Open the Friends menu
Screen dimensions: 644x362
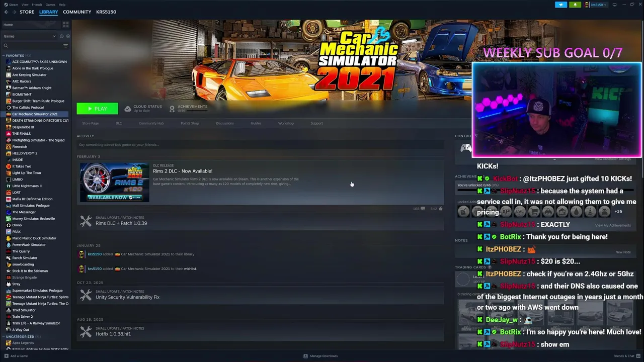coord(37,5)
